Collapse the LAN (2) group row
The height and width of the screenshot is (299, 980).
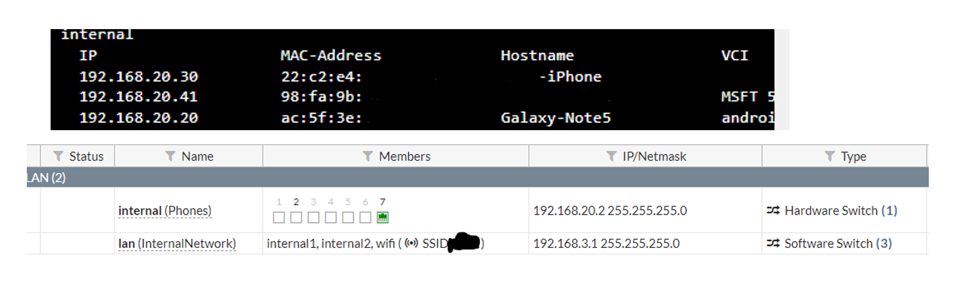(46, 178)
